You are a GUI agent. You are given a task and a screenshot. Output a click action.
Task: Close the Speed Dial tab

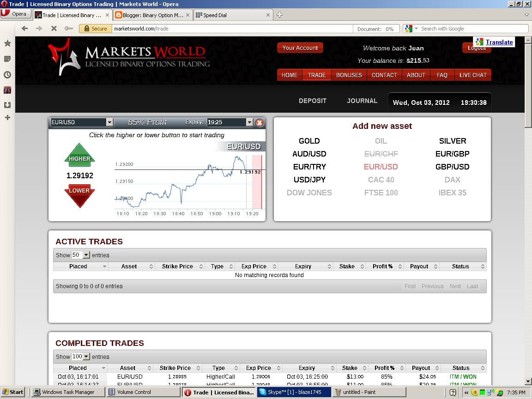pos(268,15)
